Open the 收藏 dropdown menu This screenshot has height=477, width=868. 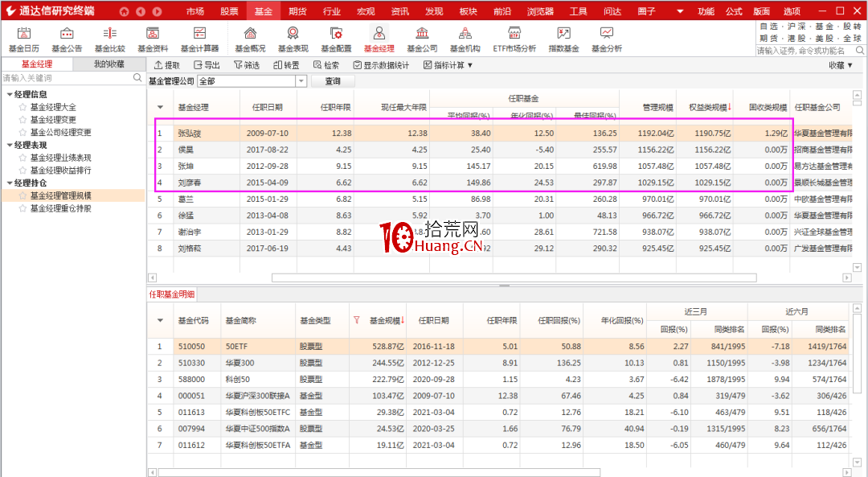point(841,65)
